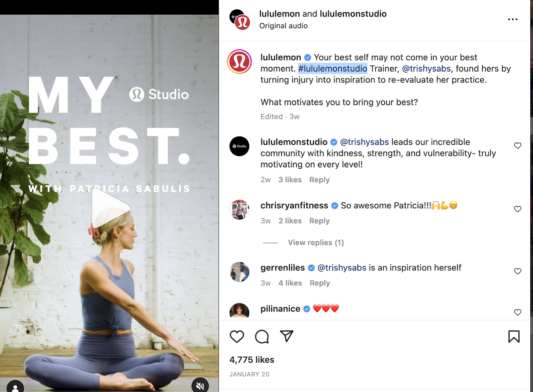
Task: Like chrisryanfitness's comment
Action: click(x=517, y=209)
